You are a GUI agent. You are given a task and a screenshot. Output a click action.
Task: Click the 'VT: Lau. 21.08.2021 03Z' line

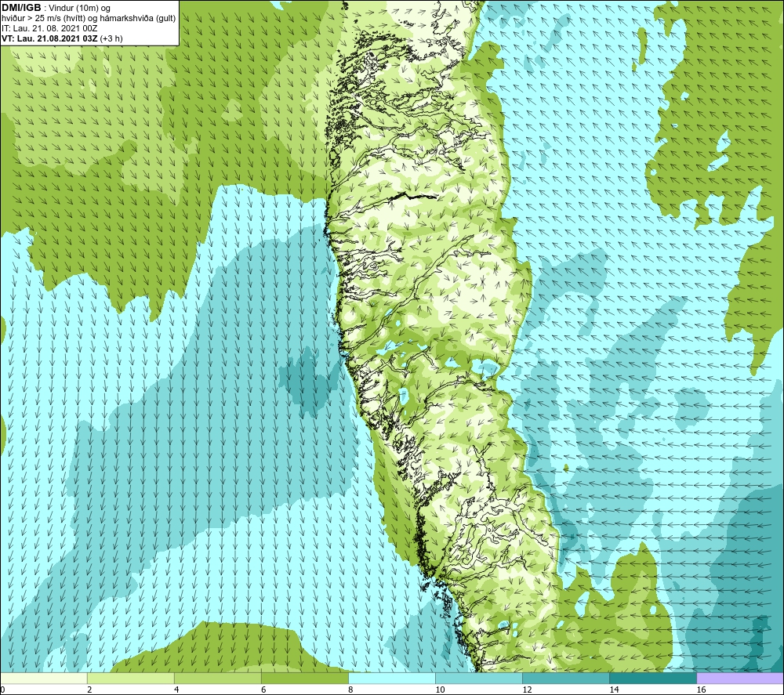pos(50,38)
